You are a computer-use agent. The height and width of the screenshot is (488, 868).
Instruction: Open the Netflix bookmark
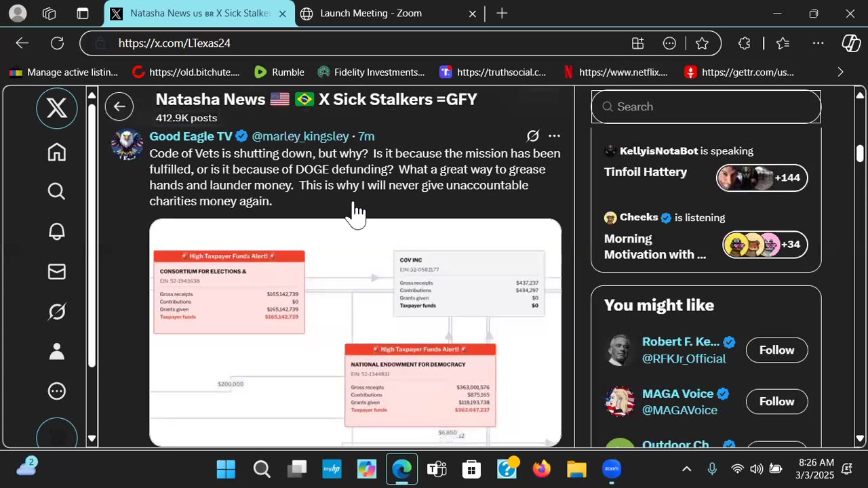[x=616, y=72]
